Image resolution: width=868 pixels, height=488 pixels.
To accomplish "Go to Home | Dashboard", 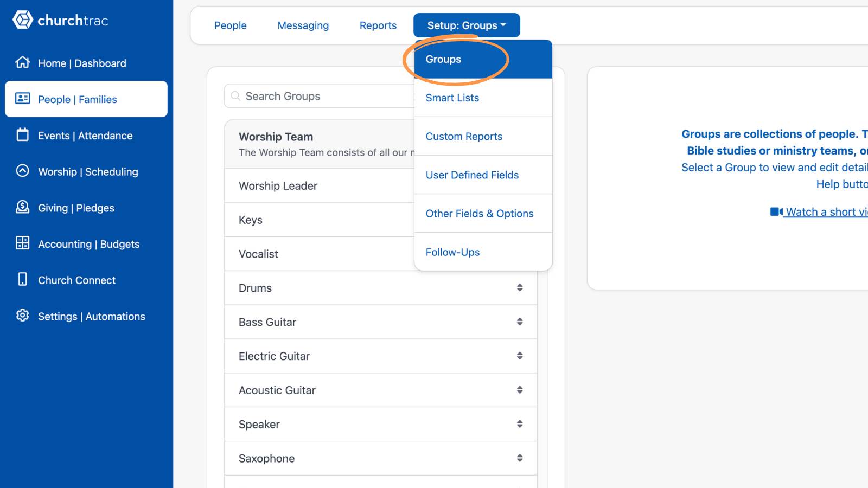I will click(86, 63).
